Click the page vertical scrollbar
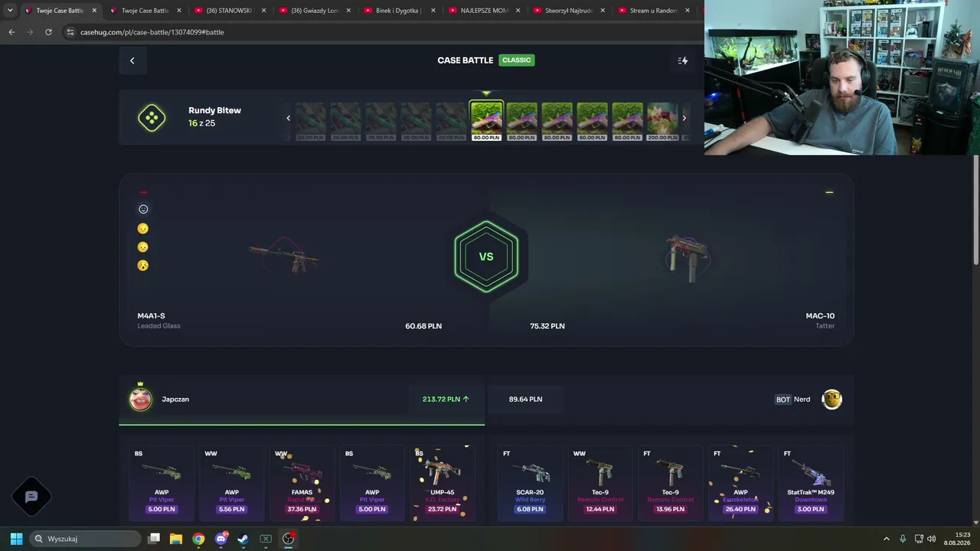The width and height of the screenshot is (980, 551). [x=976, y=210]
